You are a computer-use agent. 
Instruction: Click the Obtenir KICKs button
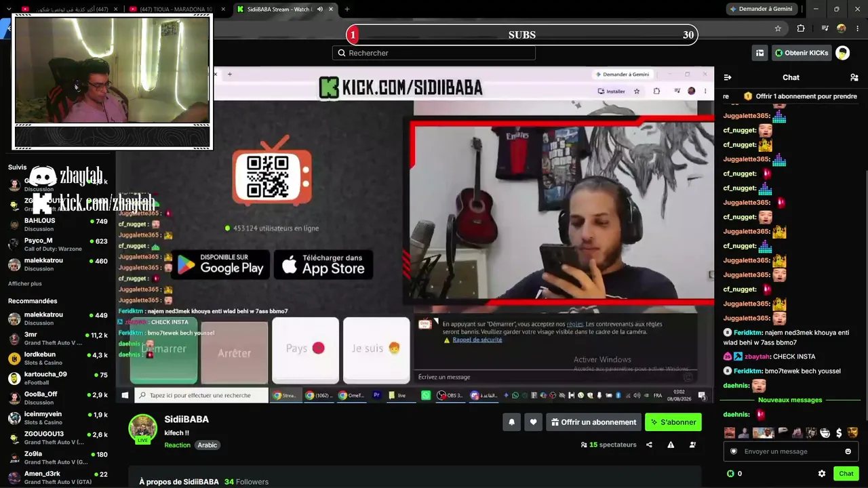point(802,53)
